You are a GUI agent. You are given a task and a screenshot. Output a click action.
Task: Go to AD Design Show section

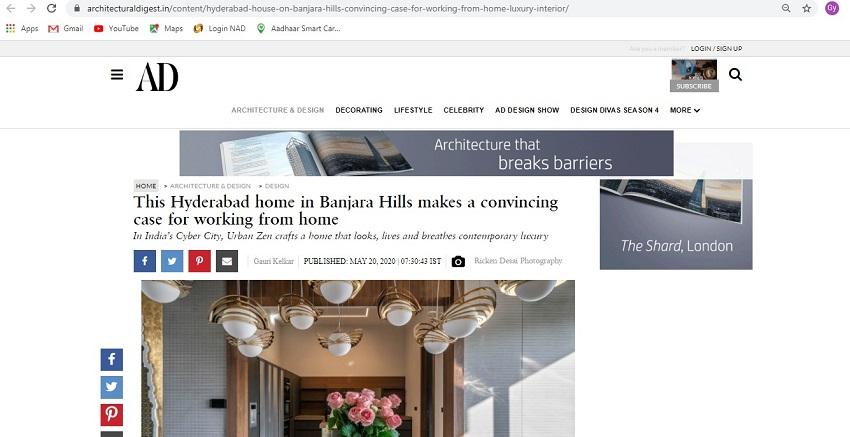tap(527, 110)
